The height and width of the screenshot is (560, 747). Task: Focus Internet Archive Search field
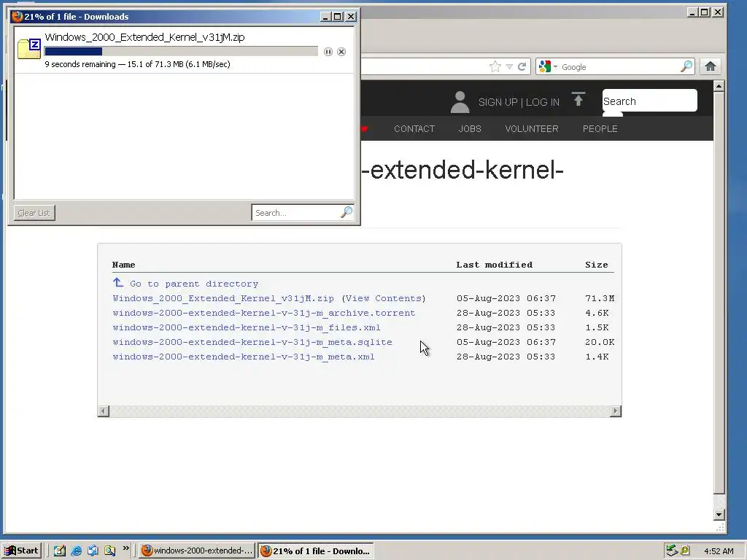click(x=649, y=101)
